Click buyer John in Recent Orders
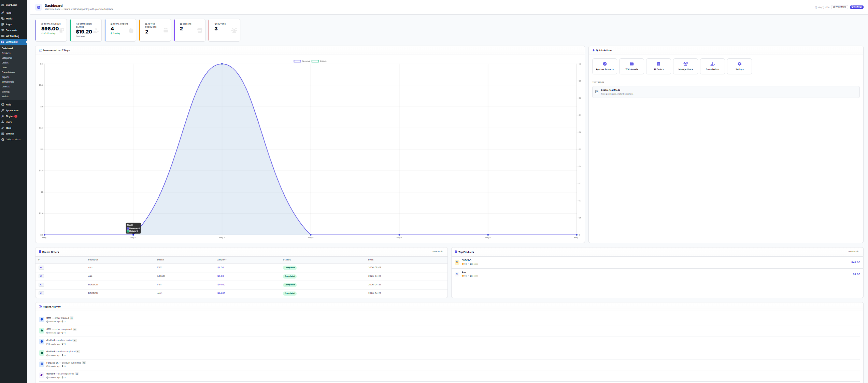 pos(159,293)
